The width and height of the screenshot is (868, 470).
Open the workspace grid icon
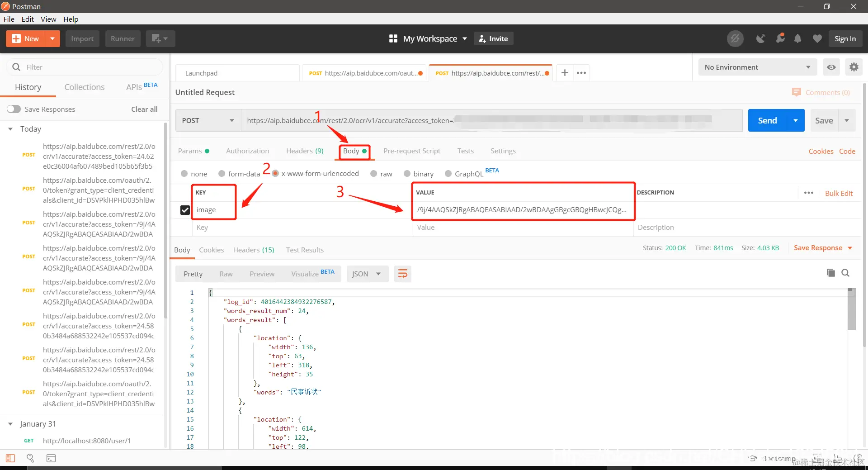coord(393,39)
